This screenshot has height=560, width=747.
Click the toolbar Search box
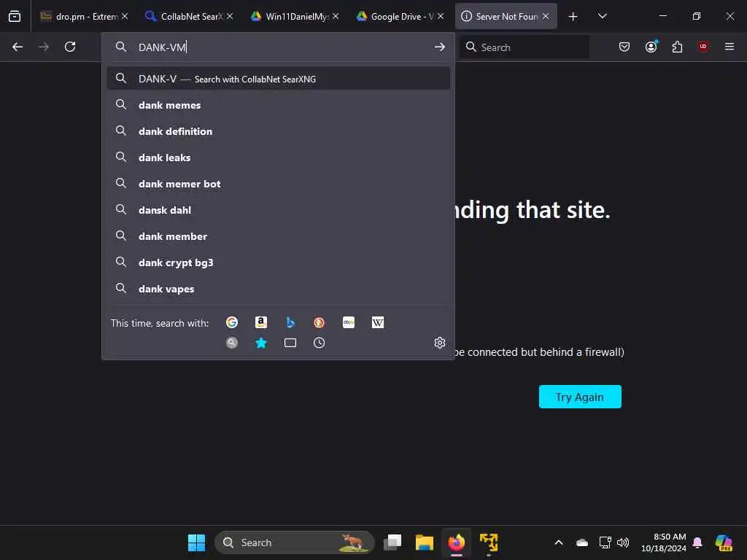[524, 47]
